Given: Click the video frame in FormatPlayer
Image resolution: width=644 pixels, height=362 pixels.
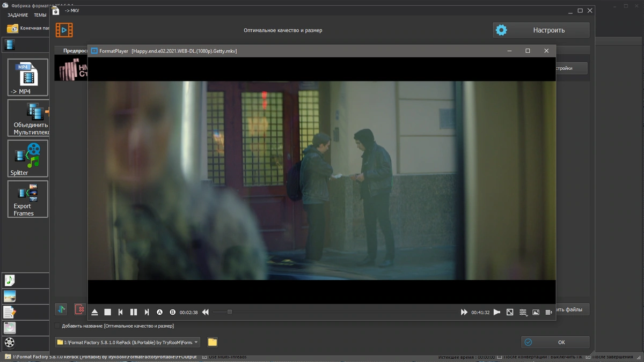Looking at the screenshot, I should [x=321, y=180].
